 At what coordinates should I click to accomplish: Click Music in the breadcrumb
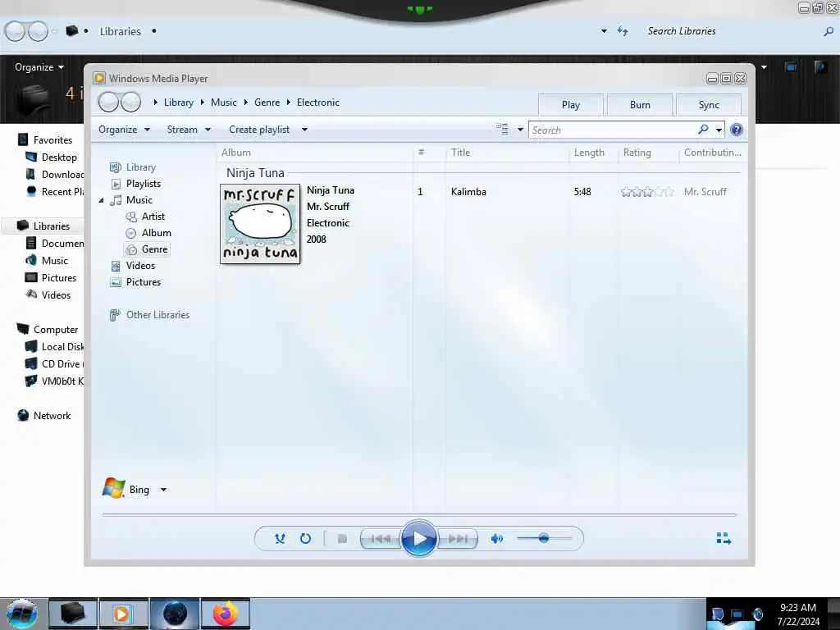click(223, 103)
